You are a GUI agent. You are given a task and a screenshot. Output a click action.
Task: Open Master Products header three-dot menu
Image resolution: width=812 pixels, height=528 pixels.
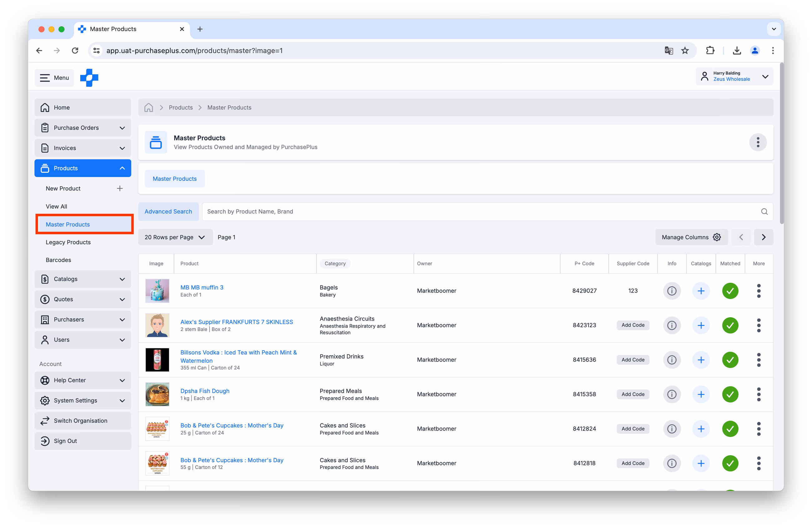tap(757, 142)
